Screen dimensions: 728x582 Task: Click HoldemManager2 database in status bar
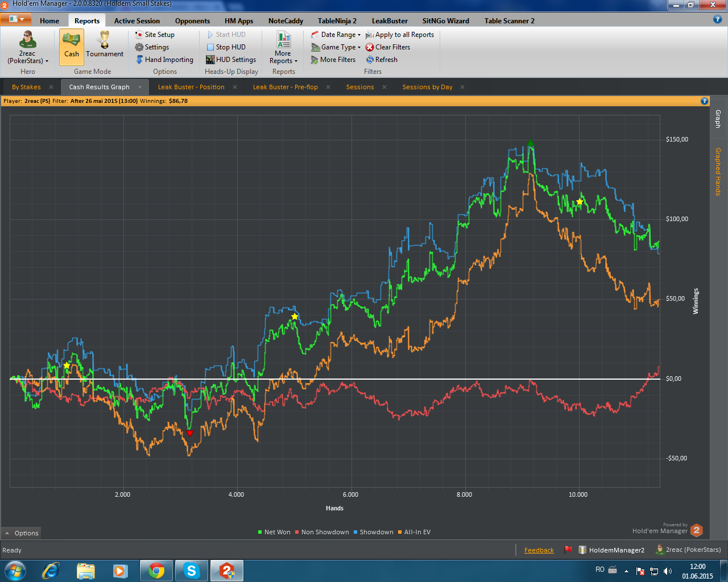coord(612,550)
